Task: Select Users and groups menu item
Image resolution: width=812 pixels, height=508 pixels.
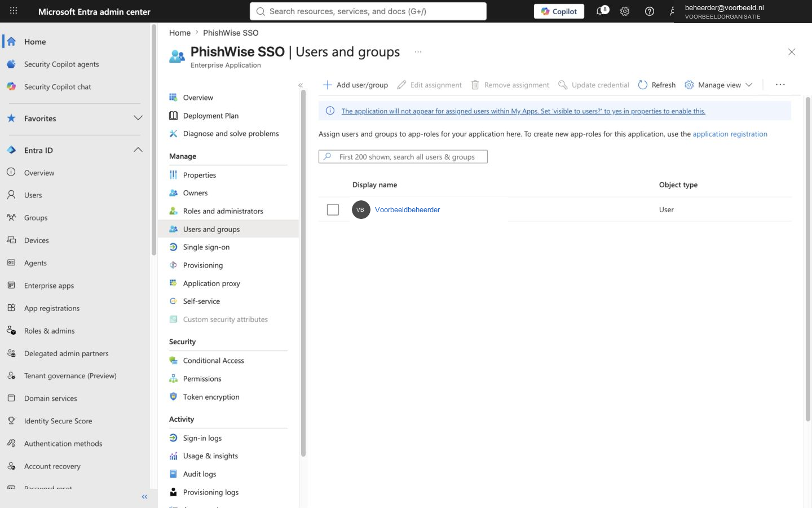Action: point(228,229)
